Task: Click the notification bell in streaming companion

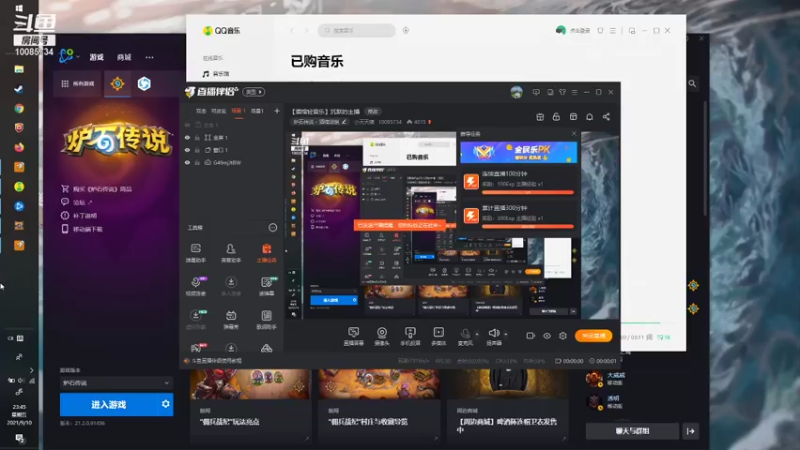Action: [x=589, y=117]
